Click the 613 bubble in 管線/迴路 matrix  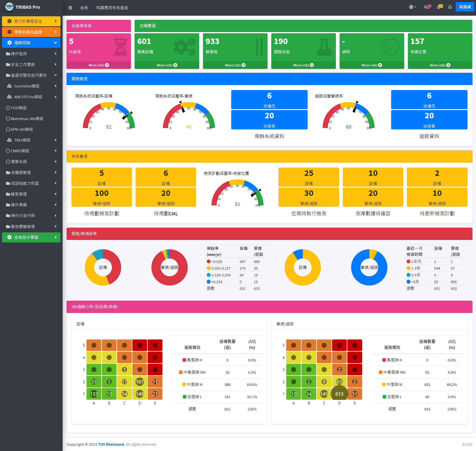[339, 394]
